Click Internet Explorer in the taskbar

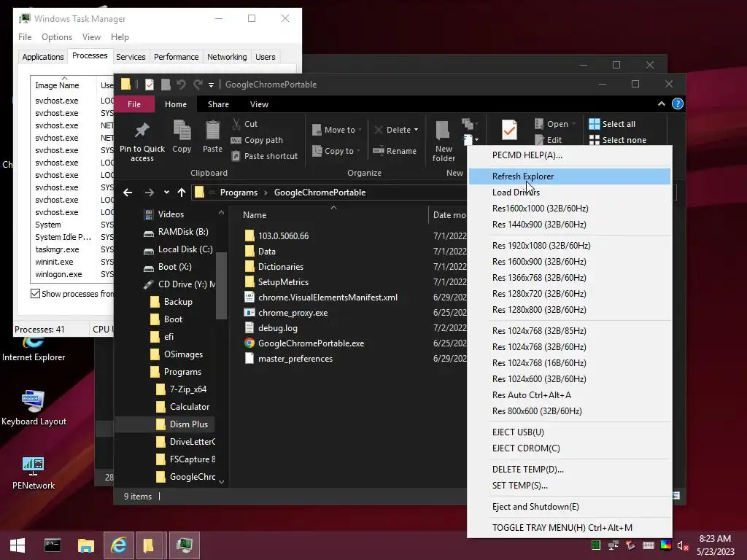point(119,545)
